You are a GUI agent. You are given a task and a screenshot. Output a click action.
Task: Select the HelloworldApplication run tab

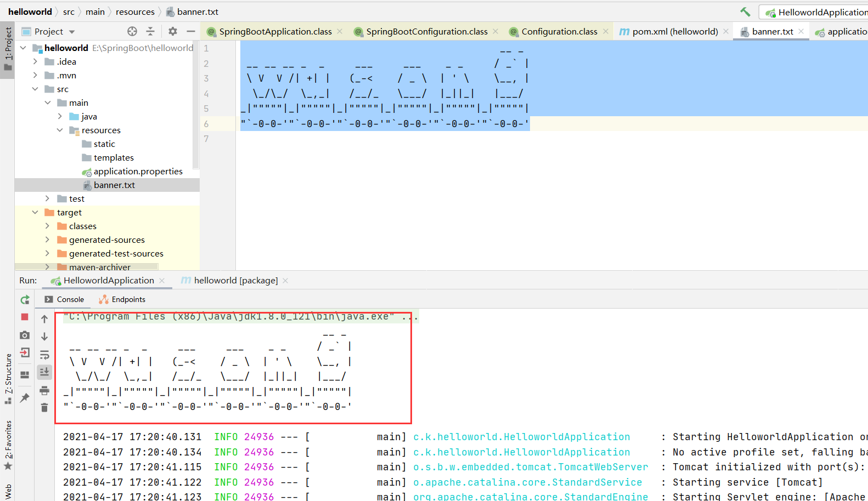coord(108,280)
